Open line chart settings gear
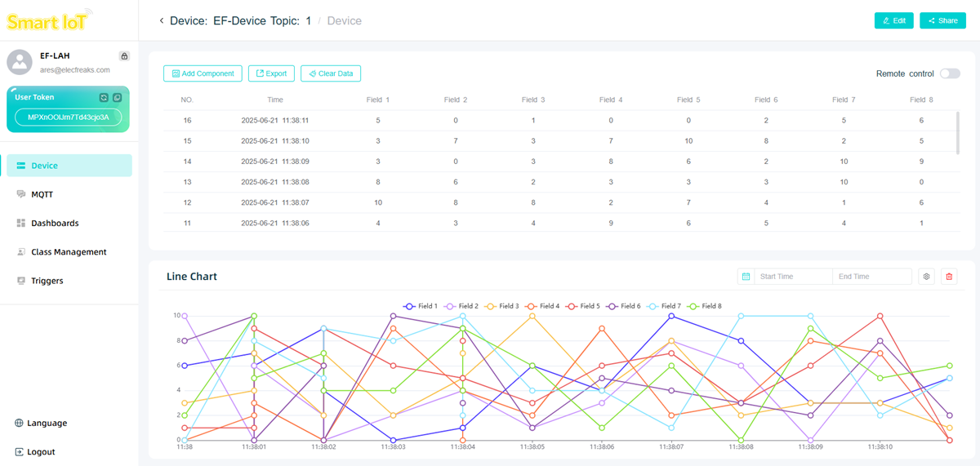The width and height of the screenshot is (980, 466). coord(926,277)
